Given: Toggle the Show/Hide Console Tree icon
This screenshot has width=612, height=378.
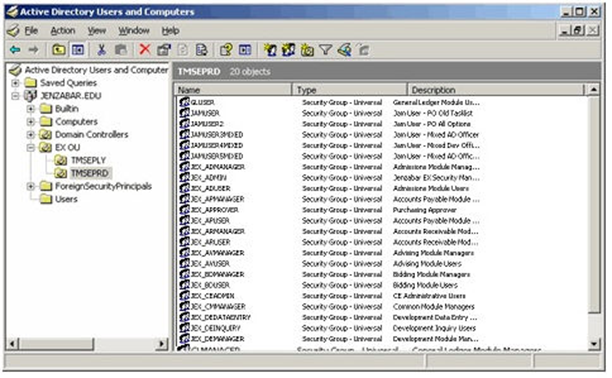Looking at the screenshot, I should coord(78,50).
